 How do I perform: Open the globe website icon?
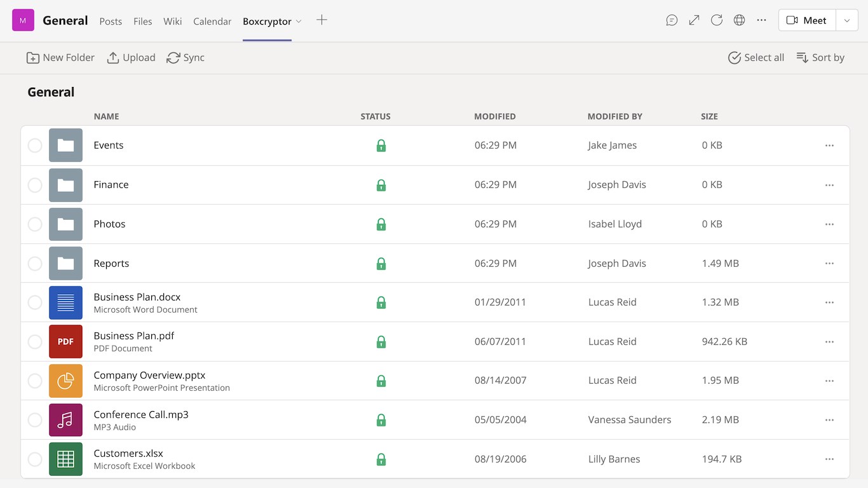click(739, 20)
